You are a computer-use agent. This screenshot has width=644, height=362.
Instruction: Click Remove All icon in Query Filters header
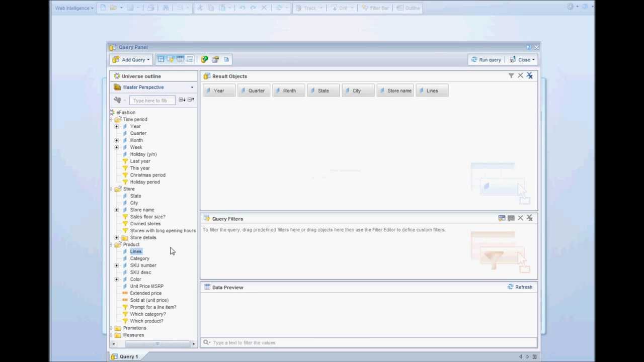[x=529, y=218]
